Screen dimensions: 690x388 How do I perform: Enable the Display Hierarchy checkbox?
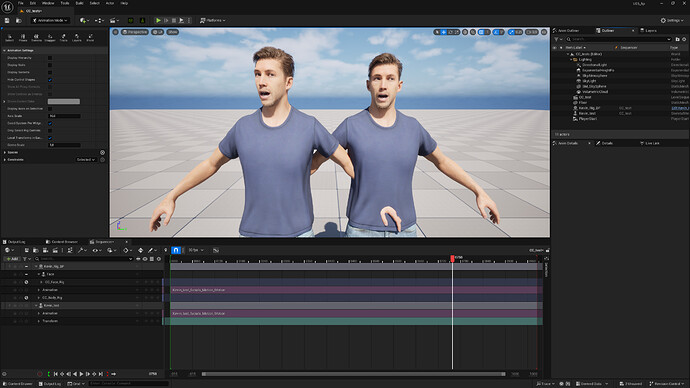(50, 58)
